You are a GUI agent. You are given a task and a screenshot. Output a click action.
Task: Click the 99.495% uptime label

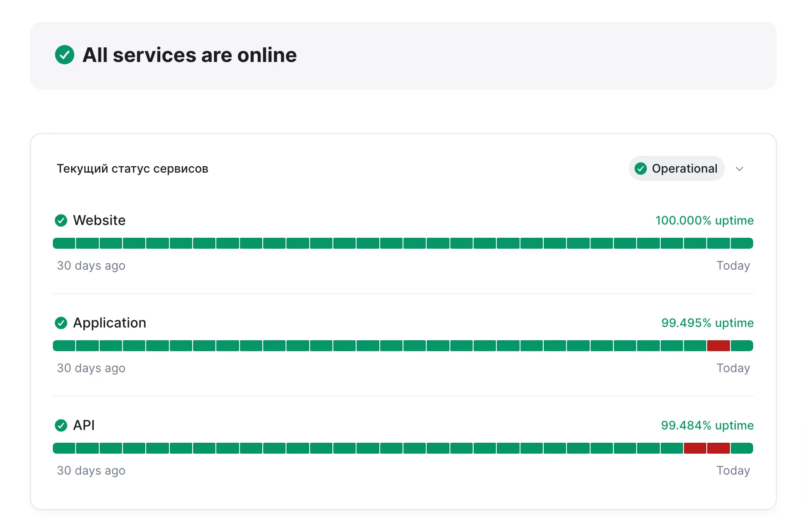(707, 323)
